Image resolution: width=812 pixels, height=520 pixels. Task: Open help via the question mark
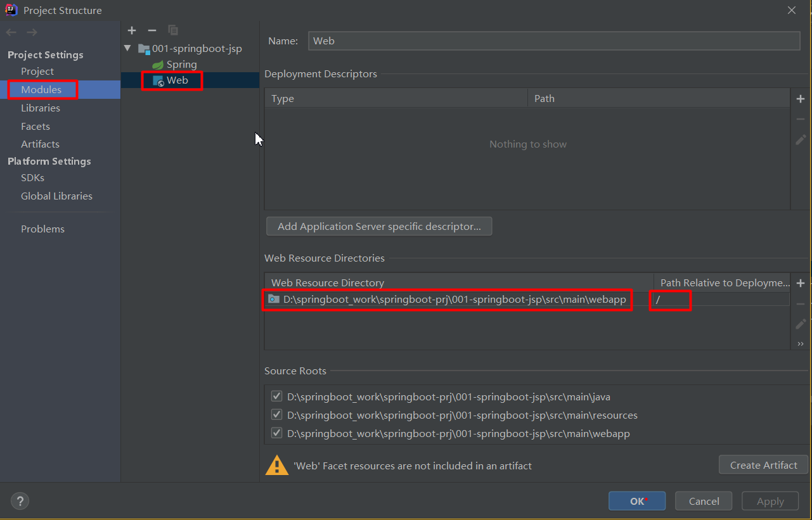coord(20,501)
